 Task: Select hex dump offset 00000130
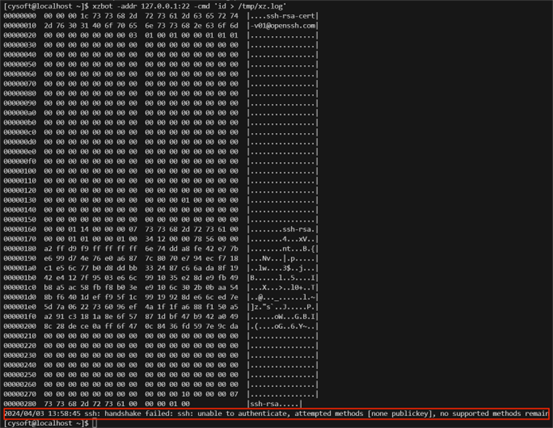coord(20,200)
